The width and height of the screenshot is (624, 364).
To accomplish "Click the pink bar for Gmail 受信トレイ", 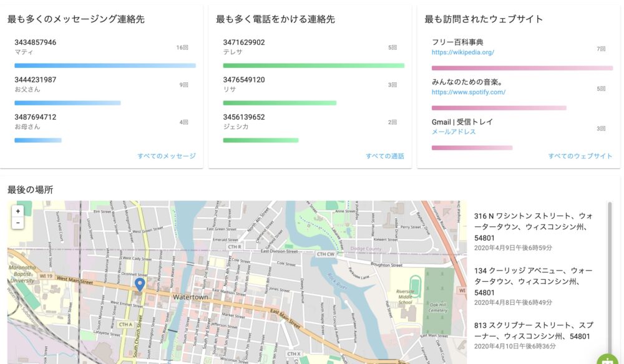I will 472,148.
